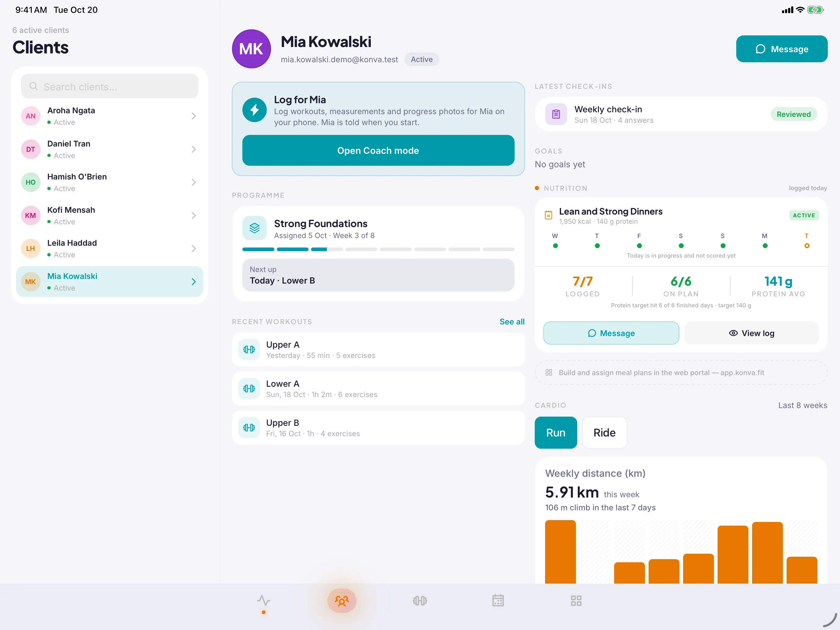The image size is (840, 630).
Task: Click the Lean and Strong Dinners meal-plan icon
Action: click(549, 215)
